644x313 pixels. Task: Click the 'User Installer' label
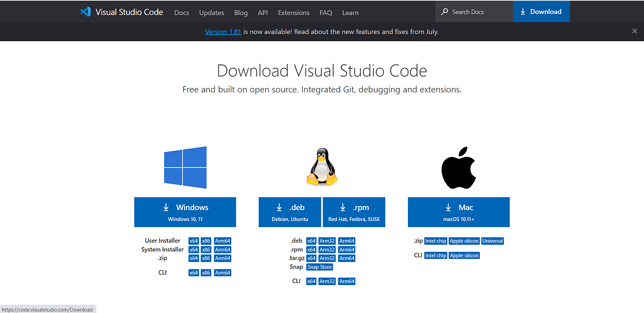click(x=163, y=241)
